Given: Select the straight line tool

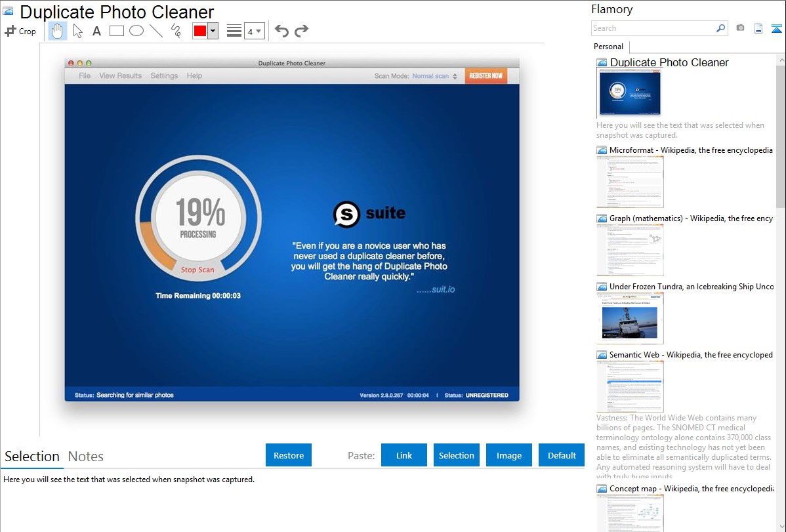Looking at the screenshot, I should tap(156, 31).
